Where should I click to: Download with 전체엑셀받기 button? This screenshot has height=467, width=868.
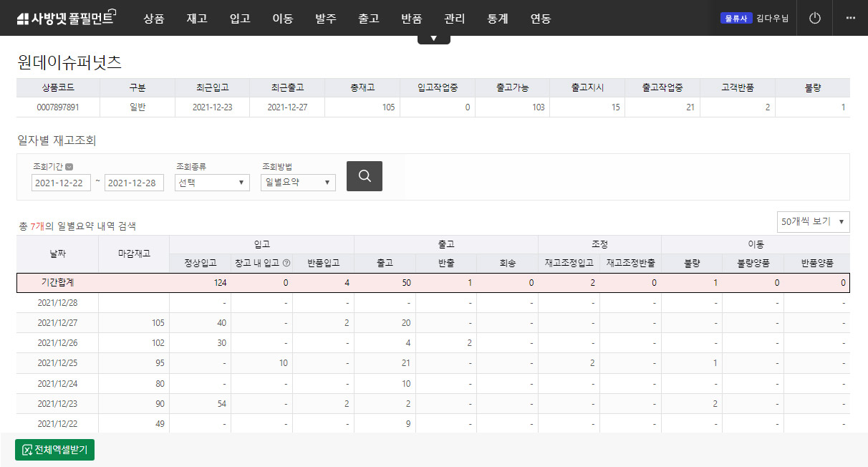coord(55,450)
